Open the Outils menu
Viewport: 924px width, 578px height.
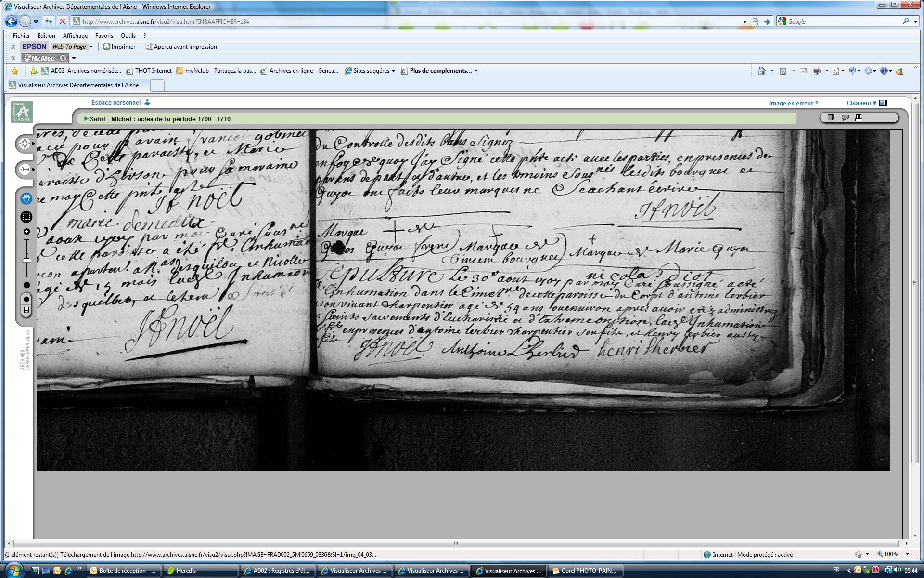(x=128, y=35)
